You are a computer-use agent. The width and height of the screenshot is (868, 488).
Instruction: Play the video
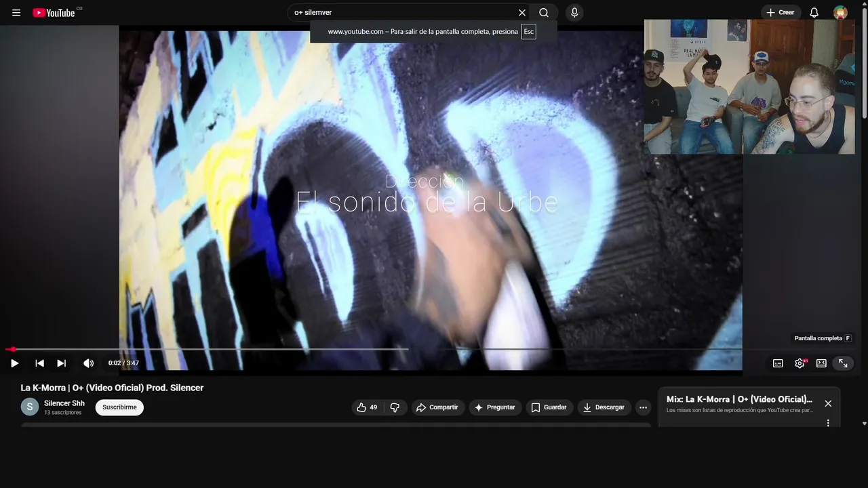pos(15,363)
